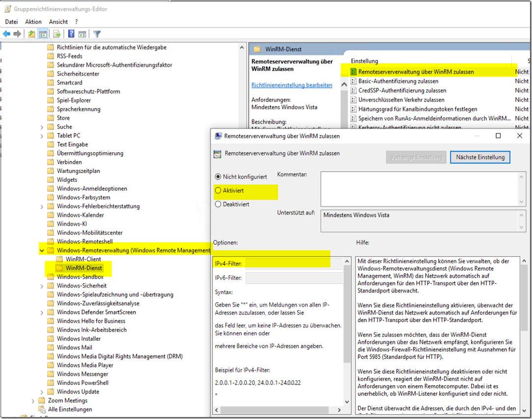Open the ? help menu
Screen dimensions: 532x419
point(76,22)
